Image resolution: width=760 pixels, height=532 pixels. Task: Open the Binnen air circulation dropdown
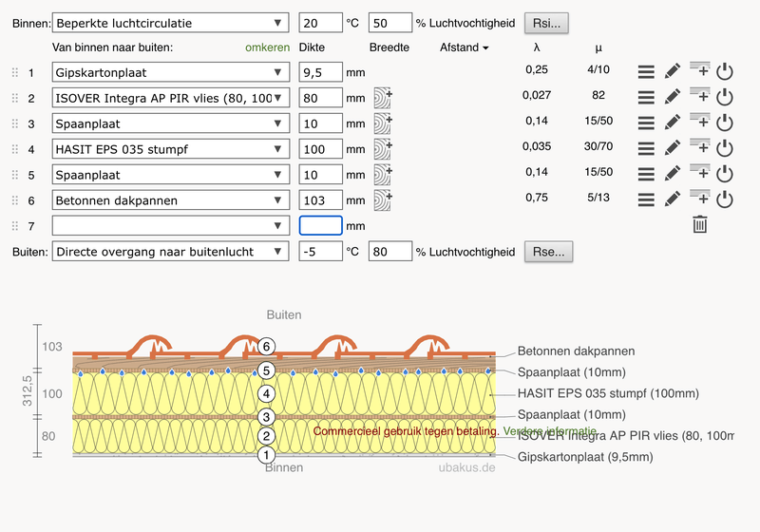[171, 22]
